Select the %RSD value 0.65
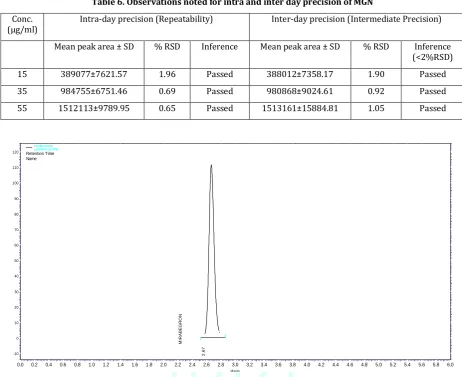Viewport: 462px width, 377px height. pyautogui.click(x=167, y=108)
